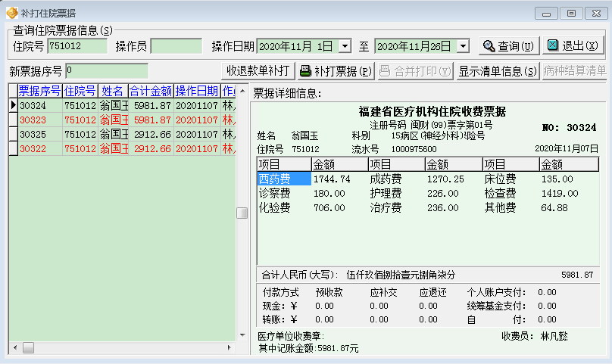Click the 成药费 item in the receipt
The width and height of the screenshot is (612, 364).
click(386, 179)
